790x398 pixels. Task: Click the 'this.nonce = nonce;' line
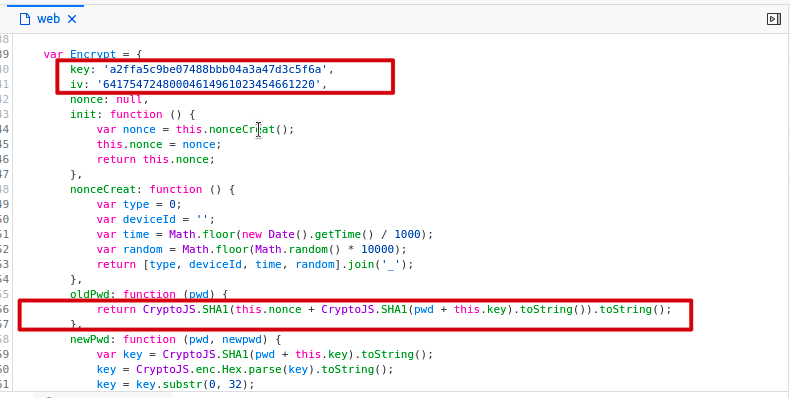point(159,145)
